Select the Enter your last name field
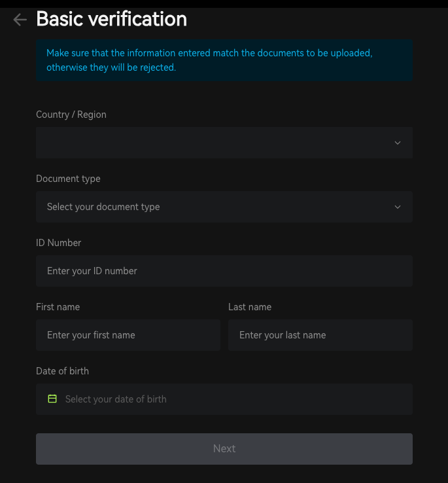This screenshot has height=483, width=448. point(320,335)
